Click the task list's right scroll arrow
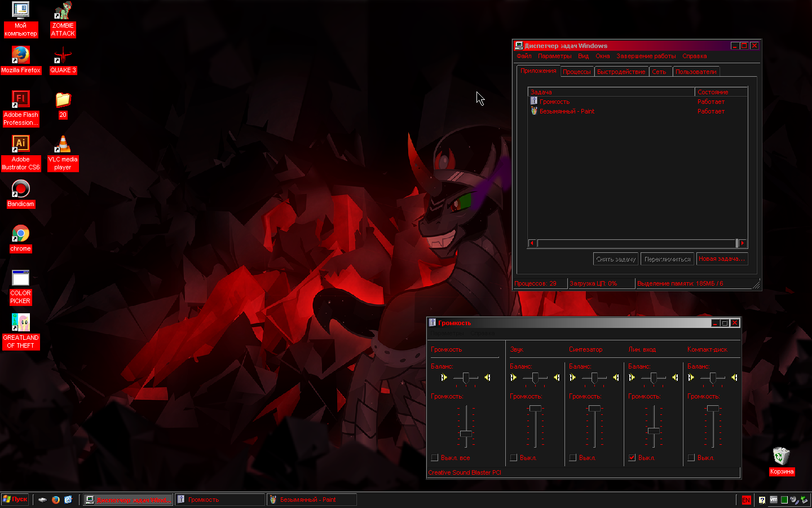 coord(743,243)
